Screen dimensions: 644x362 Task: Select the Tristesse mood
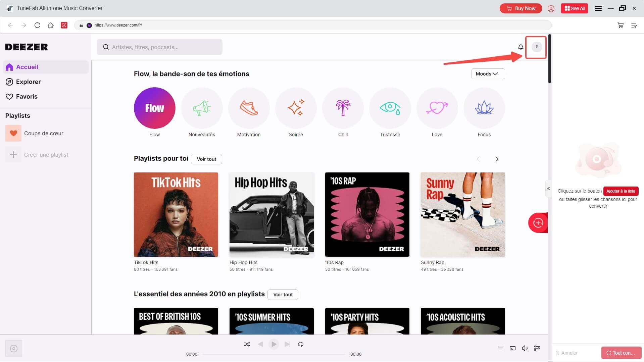(x=390, y=108)
